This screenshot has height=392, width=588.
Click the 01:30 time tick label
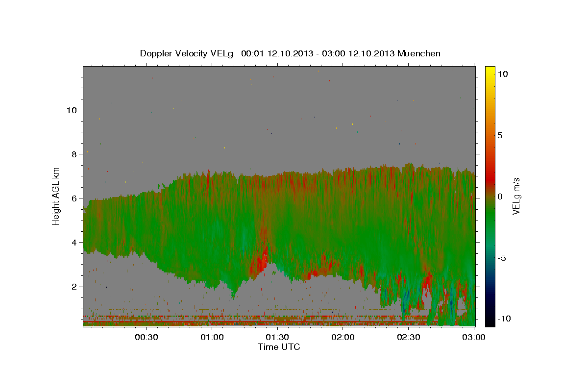pyautogui.click(x=277, y=337)
